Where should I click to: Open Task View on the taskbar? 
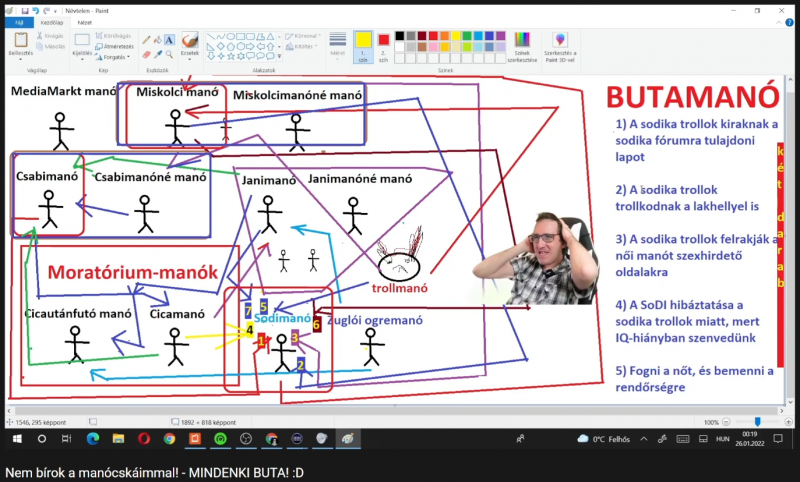click(x=67, y=439)
